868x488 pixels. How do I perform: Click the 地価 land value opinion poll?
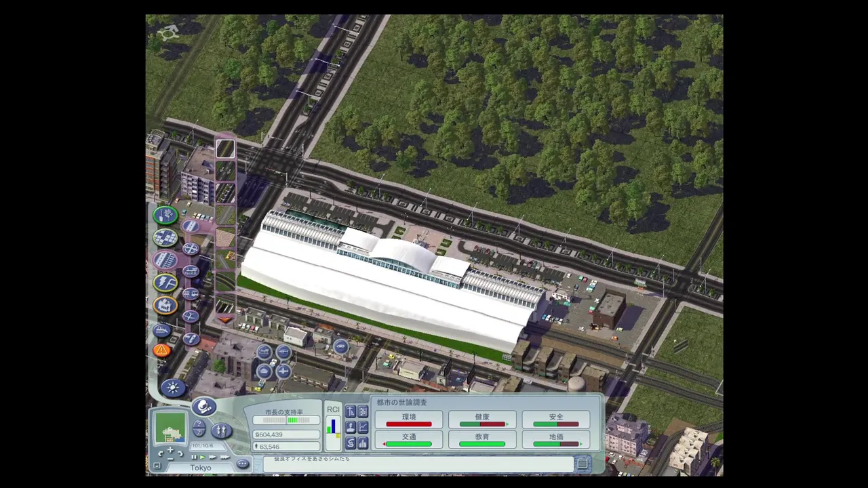(556, 440)
